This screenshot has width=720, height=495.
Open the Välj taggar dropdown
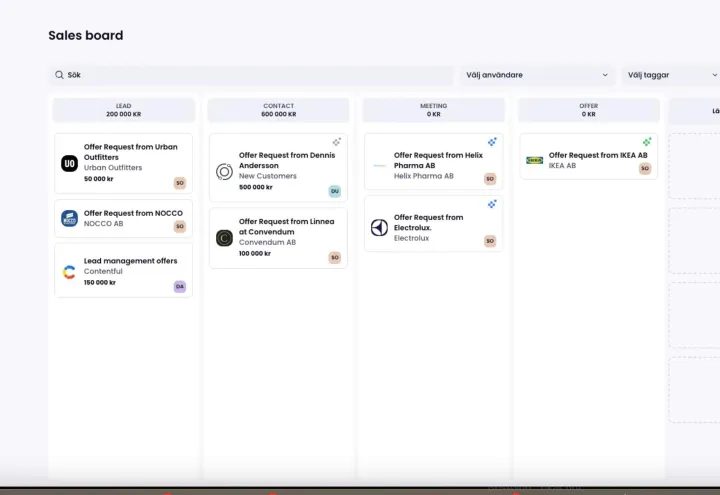coord(671,75)
